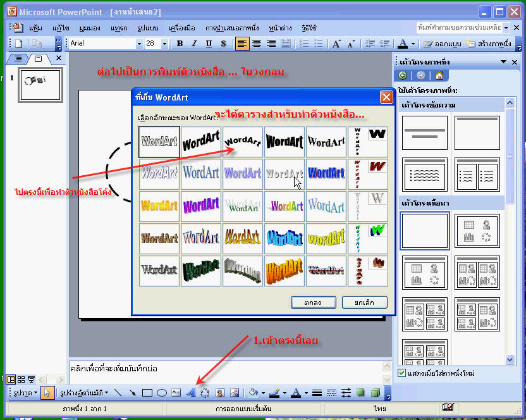Click the New presentation icon

click(x=19, y=44)
